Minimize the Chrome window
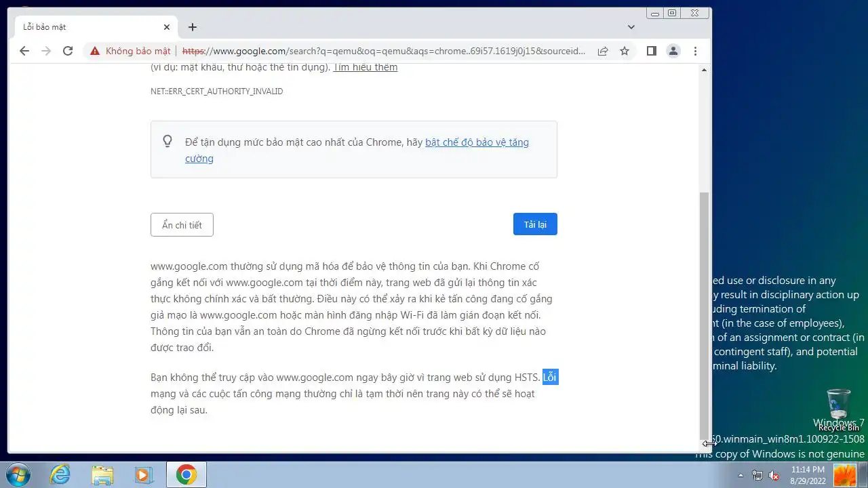 [x=655, y=13]
